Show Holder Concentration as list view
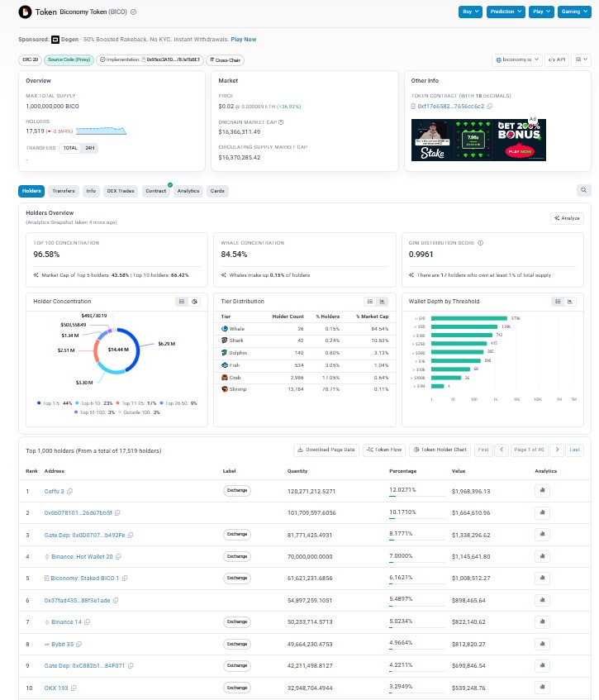Image resolution: width=599 pixels, height=700 pixels. [182, 302]
